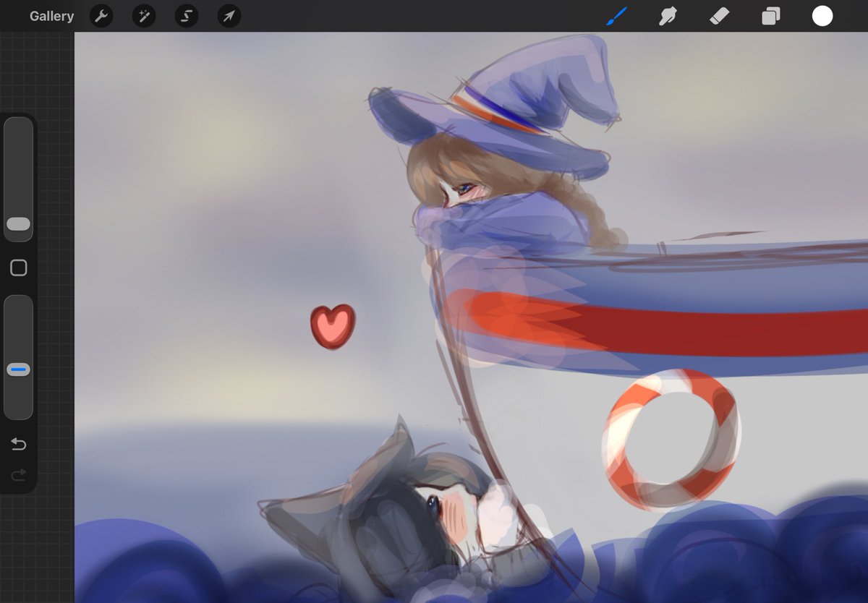Click the brush size slider handle
The height and width of the screenshot is (603, 868).
tap(19, 224)
